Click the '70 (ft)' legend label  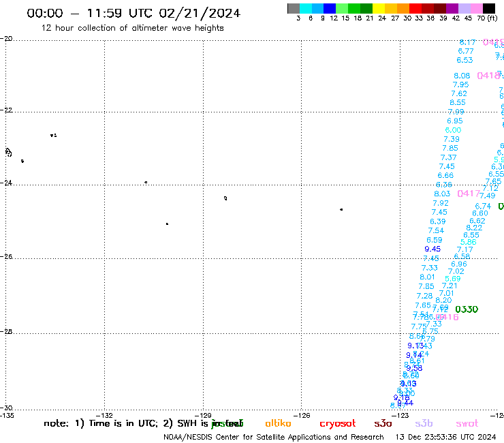tap(487, 18)
